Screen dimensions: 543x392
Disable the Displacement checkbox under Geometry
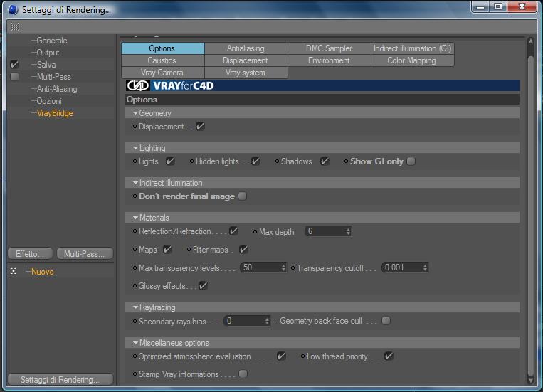[200, 127]
